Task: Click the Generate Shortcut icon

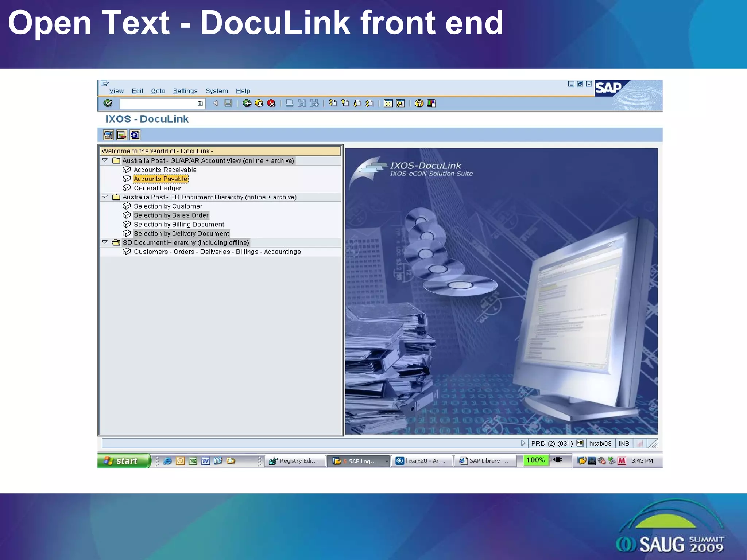Action: click(x=400, y=104)
